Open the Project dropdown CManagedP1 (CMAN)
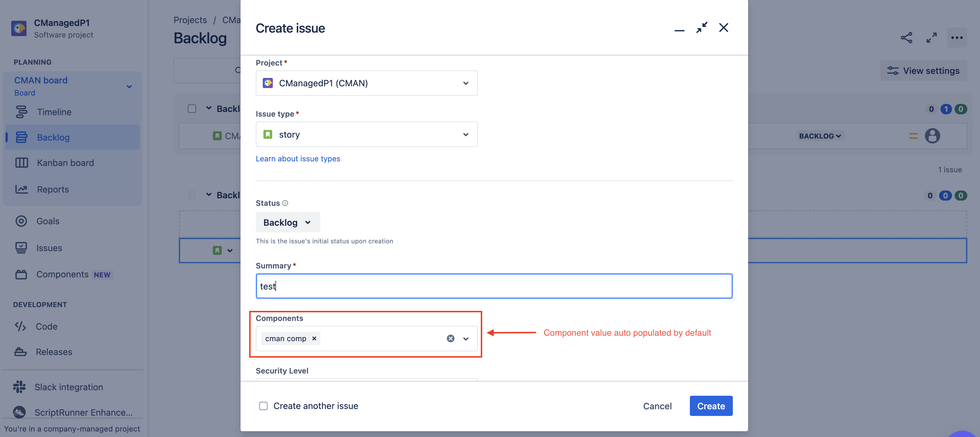The height and width of the screenshot is (437, 980). (366, 83)
